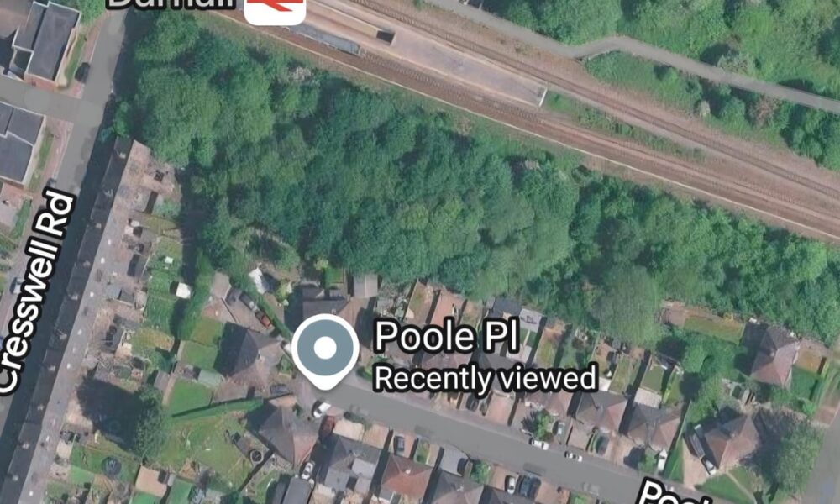Click the Recently viewed caption
The height and width of the screenshot is (504, 840).
point(485,378)
